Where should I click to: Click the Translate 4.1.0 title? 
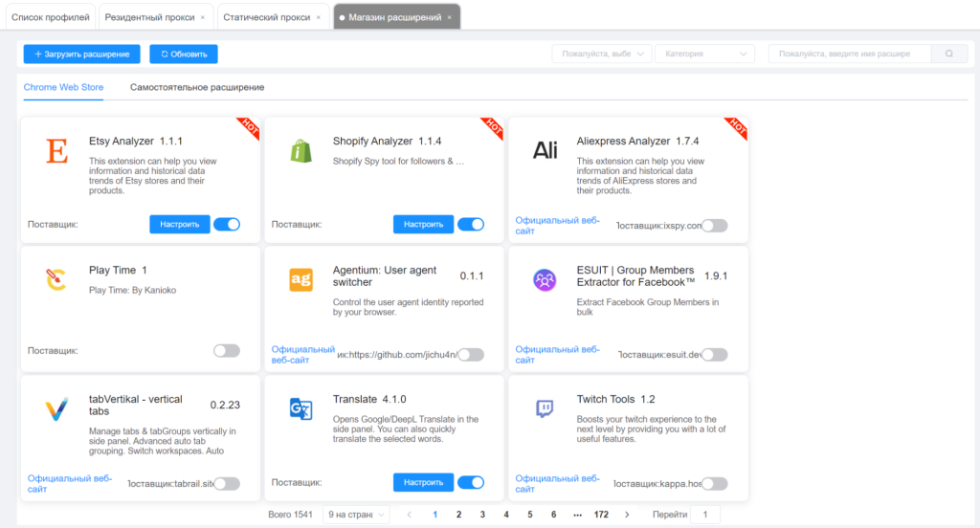point(369,399)
